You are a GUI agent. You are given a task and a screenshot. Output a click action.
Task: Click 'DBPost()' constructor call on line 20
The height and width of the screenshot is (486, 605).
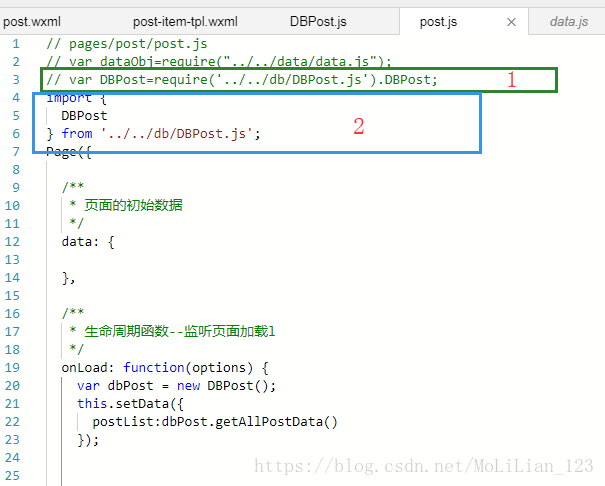pos(238,386)
